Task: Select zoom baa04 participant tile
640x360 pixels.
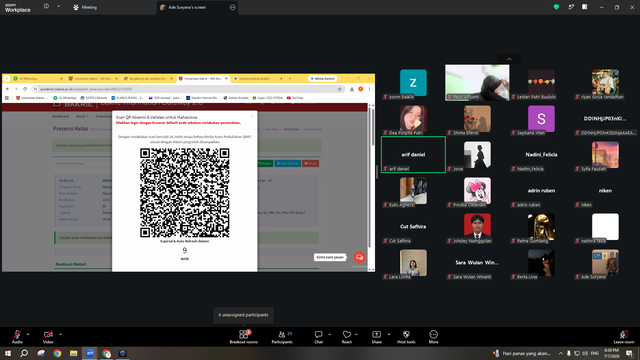Action: [413, 83]
